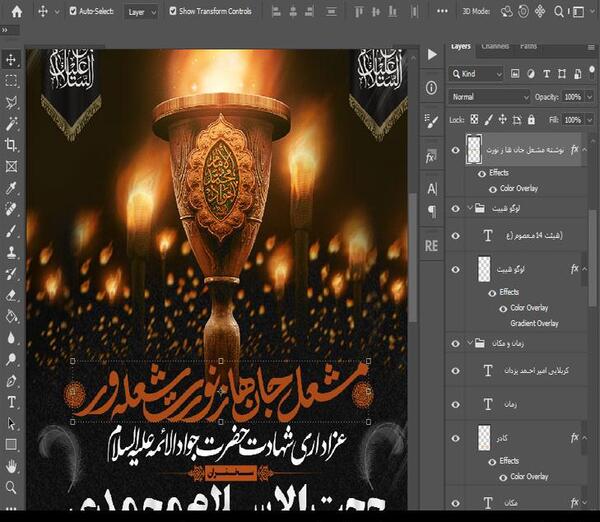Select the Clone Stamp tool
This screenshot has height=522, width=600.
coord(11,253)
